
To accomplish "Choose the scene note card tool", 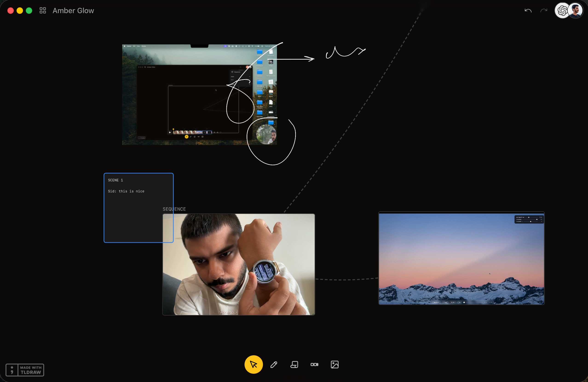I will click(294, 365).
